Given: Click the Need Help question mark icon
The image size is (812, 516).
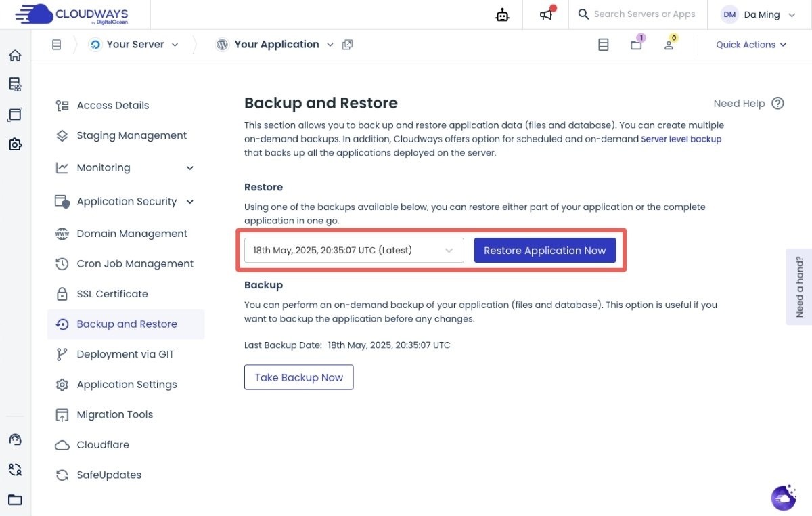Looking at the screenshot, I should [778, 104].
